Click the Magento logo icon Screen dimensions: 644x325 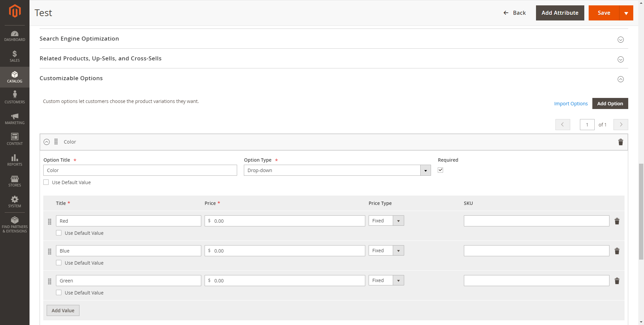coord(15,11)
